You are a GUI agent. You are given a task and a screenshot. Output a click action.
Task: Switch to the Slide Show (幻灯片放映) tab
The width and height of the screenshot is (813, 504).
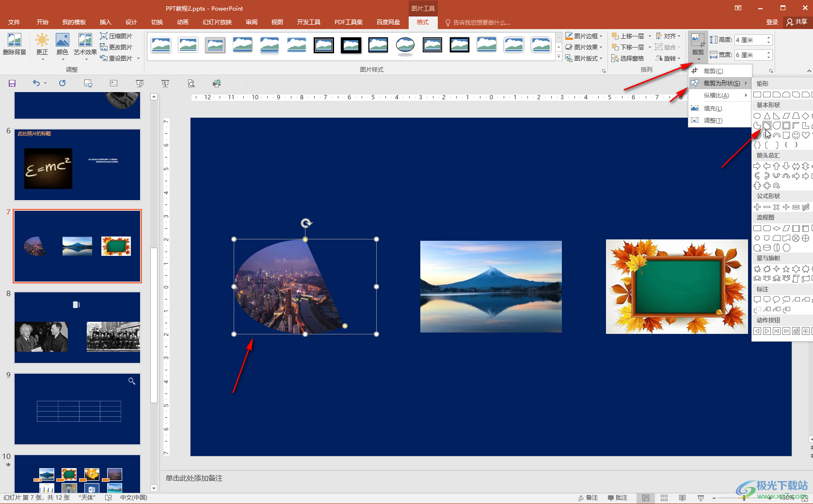pyautogui.click(x=217, y=22)
